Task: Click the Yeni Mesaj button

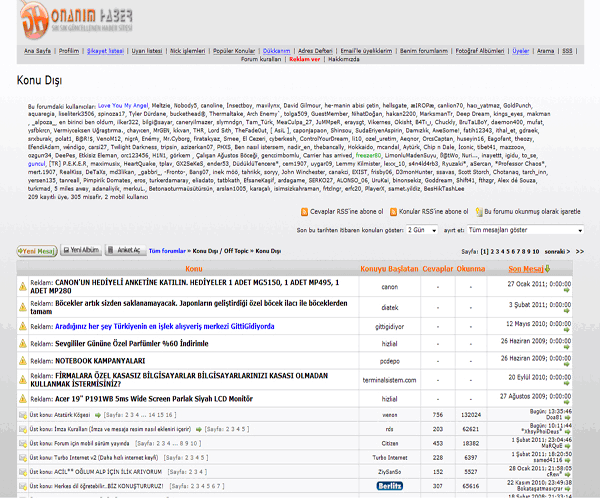Action: 37,251
